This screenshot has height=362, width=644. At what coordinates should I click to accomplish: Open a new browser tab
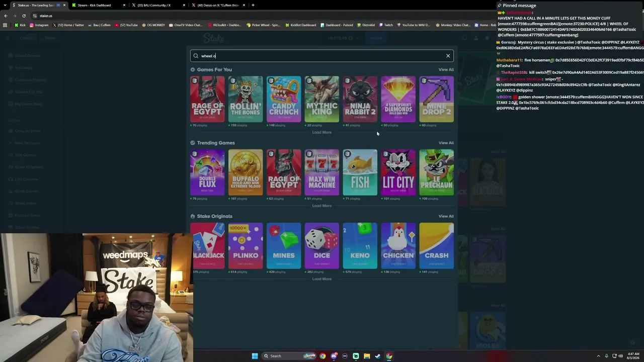253,5
